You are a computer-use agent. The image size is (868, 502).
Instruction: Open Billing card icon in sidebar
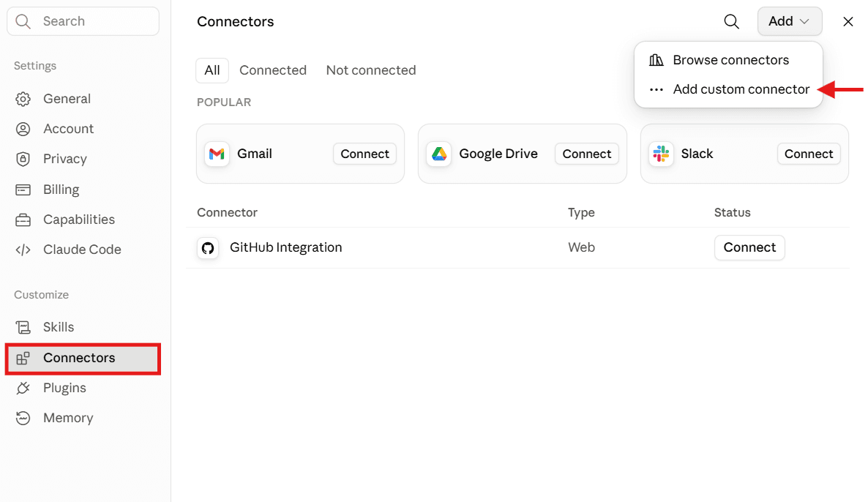(23, 190)
